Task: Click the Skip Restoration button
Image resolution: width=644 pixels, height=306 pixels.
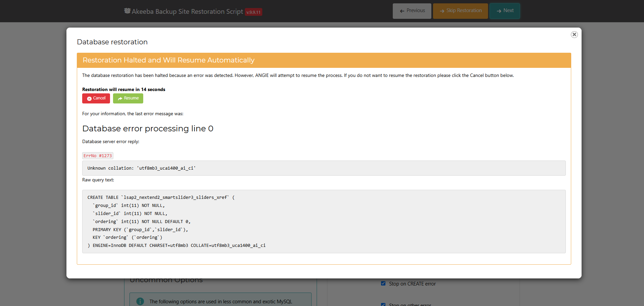Action: [x=461, y=11]
